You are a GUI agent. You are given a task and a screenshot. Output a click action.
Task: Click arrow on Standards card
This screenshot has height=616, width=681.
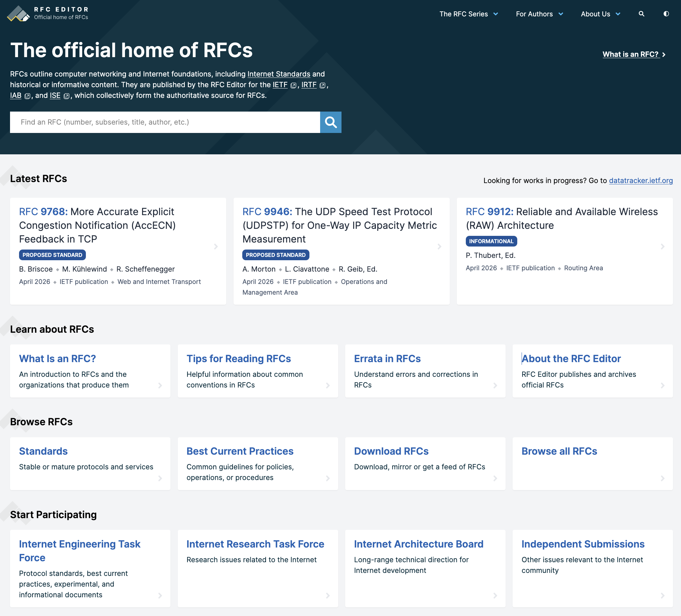[x=160, y=478]
